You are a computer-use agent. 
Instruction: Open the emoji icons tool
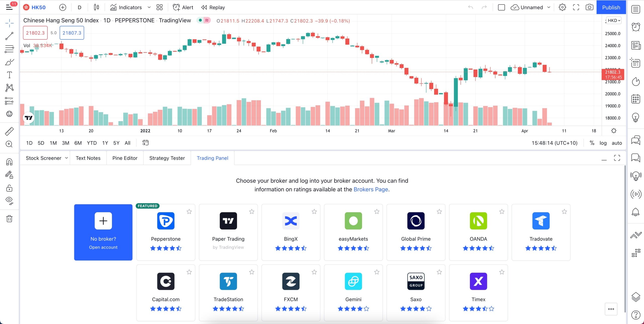9,114
